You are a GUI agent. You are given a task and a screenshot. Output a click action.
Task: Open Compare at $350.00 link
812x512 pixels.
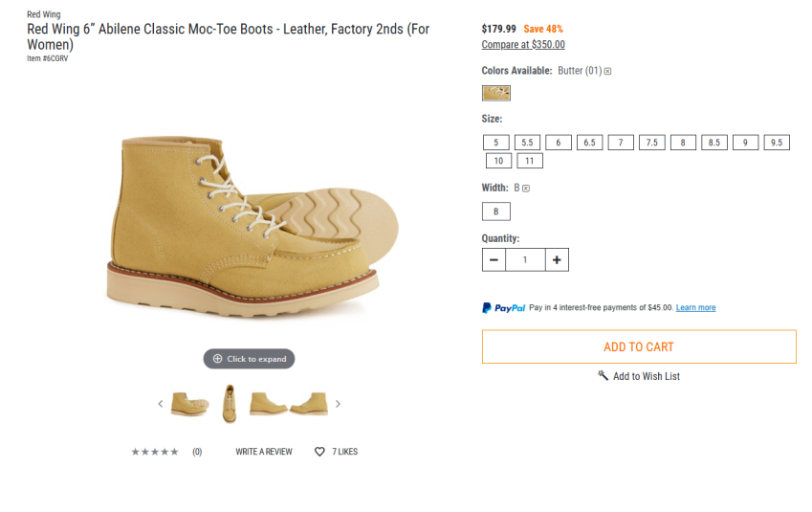523,44
